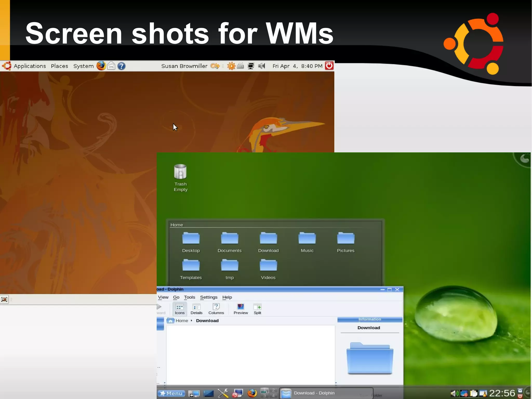This screenshot has width=532, height=399.
Task: Toggle Split view in Dolphin
Action: [x=257, y=309]
